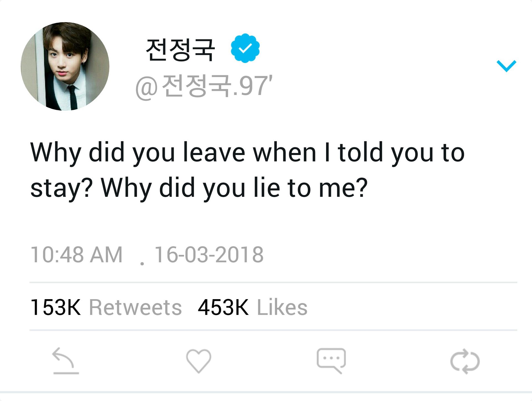Image resolution: width=532 pixels, height=401 pixels.
Task: Tap the reply arrow icon
Action: (66, 361)
